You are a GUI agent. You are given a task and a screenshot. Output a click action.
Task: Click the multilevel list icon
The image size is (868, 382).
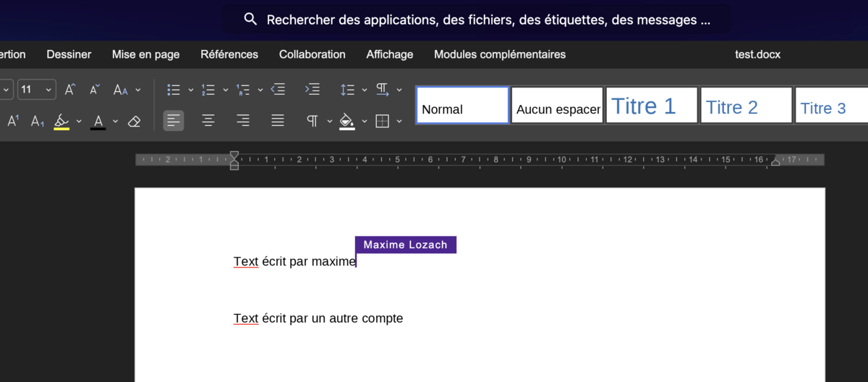tap(243, 90)
